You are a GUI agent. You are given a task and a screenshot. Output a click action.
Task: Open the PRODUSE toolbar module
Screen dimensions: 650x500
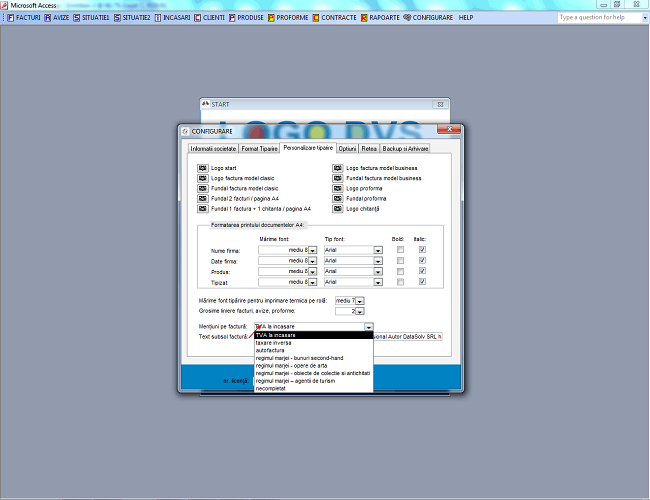246,17
